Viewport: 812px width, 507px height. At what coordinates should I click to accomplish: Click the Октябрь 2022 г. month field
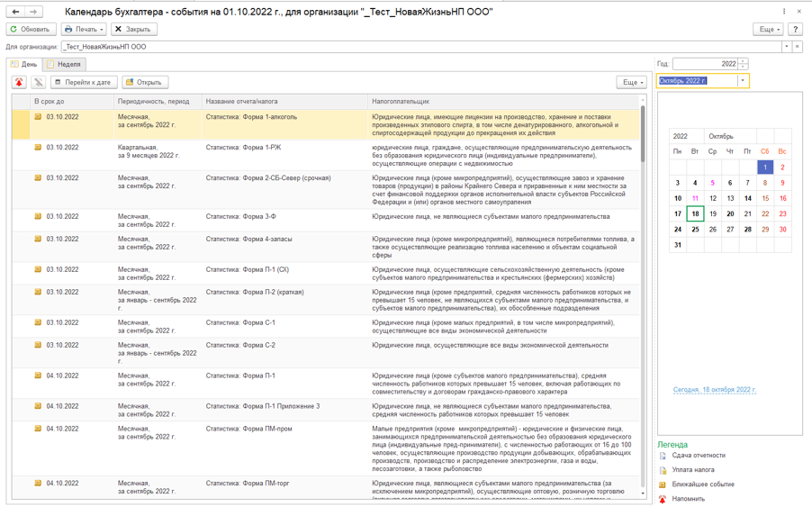(697, 81)
